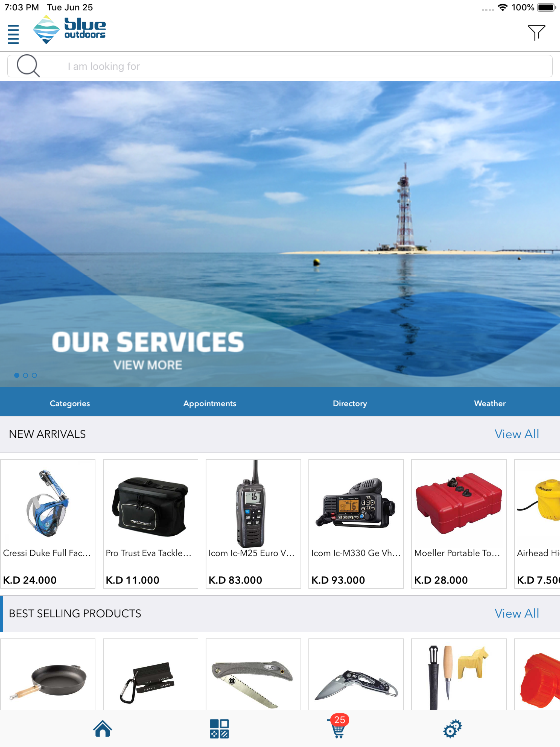Open the shopping cart with 25 items
Screen dimensions: 560x747
click(338, 726)
